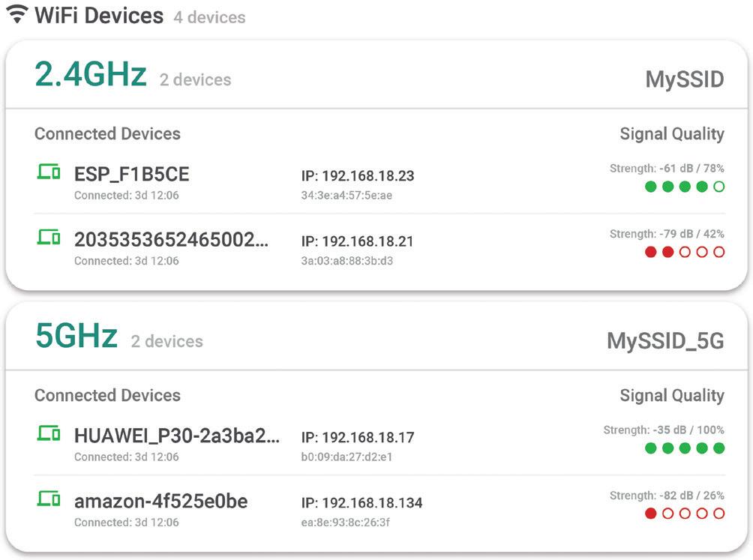The image size is (753, 560).
Task: Open the HUAWEI_P30-2a3ba2 device entry
Action: (x=177, y=436)
